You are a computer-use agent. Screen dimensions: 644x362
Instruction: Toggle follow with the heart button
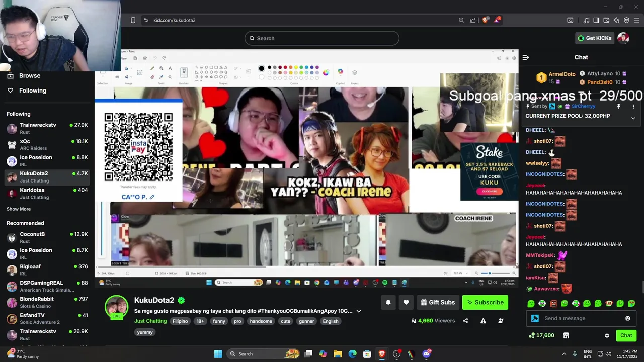pos(406,302)
